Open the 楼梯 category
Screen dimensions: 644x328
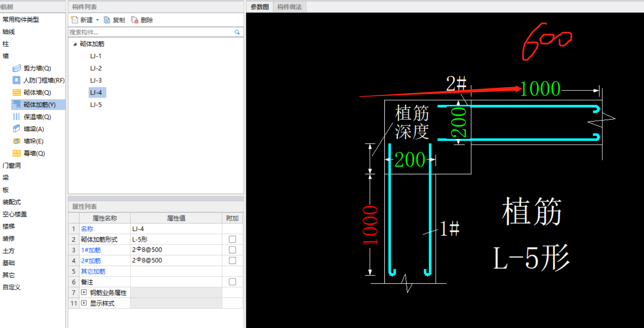[9, 226]
